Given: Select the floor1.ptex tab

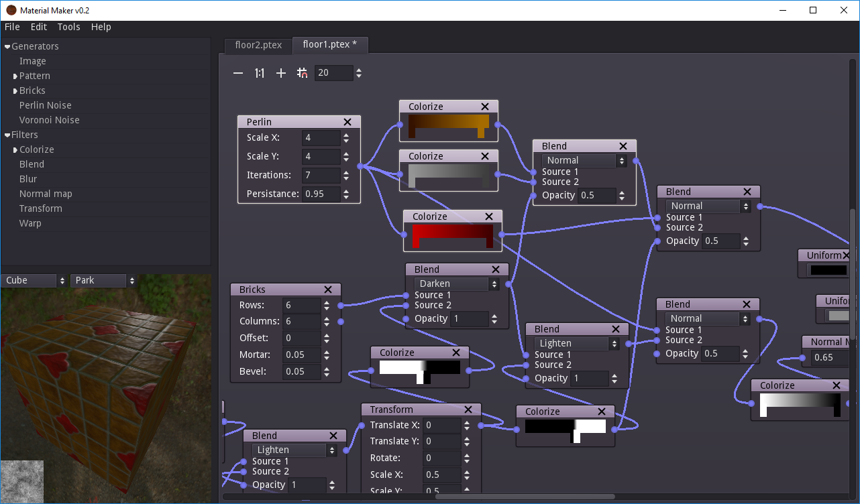Looking at the screenshot, I should coord(330,44).
